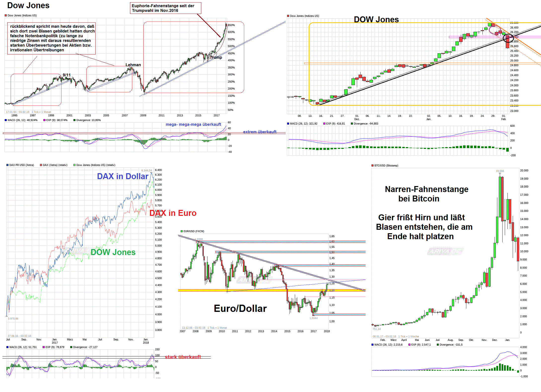Screen dimensions: 541x392
Task: Click the green EUR/USD (FXCM) legend swatch
Action: coord(182,231)
